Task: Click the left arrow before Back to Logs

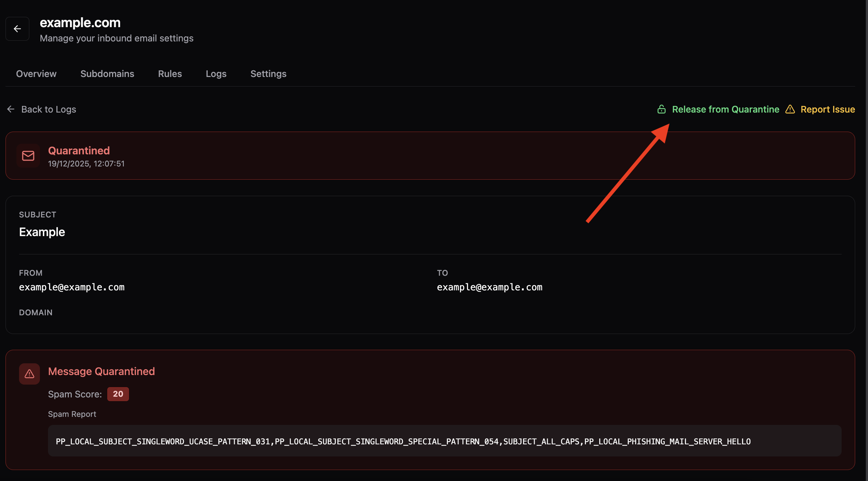Action: [11, 109]
